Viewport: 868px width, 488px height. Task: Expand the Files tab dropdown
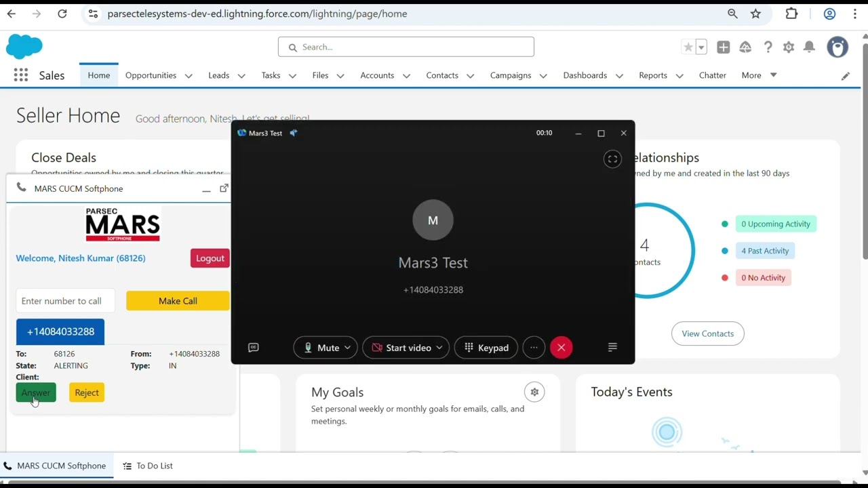(340, 76)
